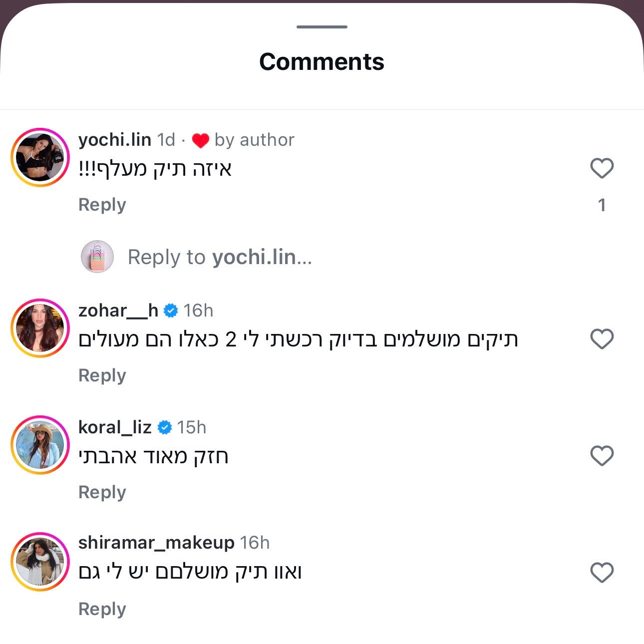Click the shiramar_makeup username link
644x644 pixels.
pyautogui.click(x=156, y=543)
